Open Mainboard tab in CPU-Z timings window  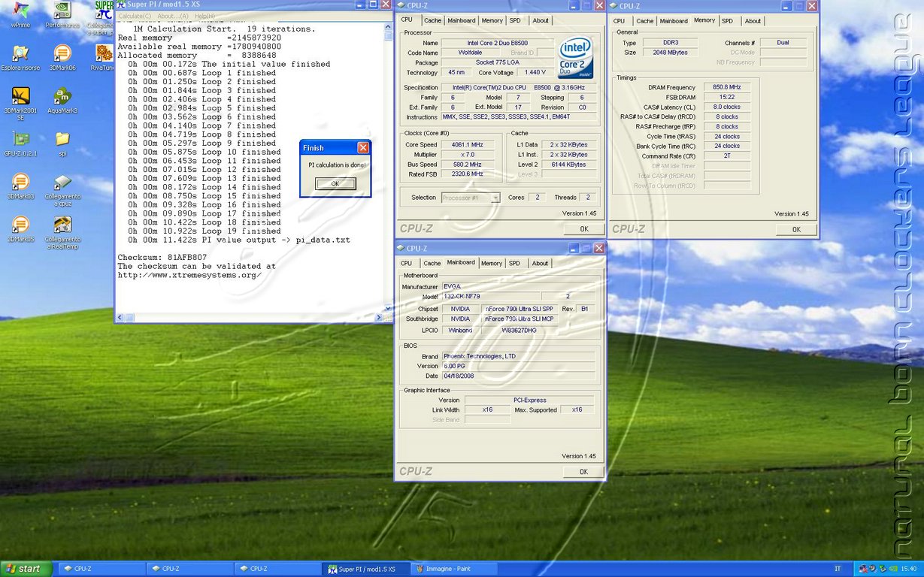click(674, 21)
